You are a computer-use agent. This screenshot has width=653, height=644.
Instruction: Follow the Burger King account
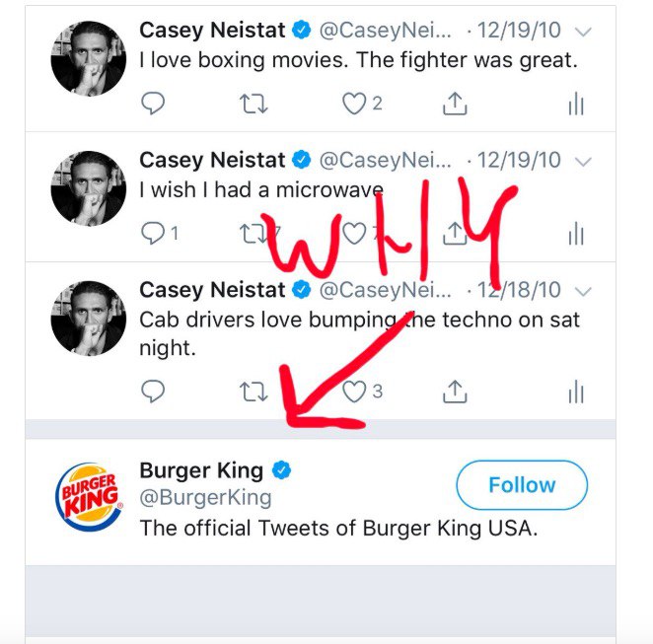pyautogui.click(x=522, y=485)
